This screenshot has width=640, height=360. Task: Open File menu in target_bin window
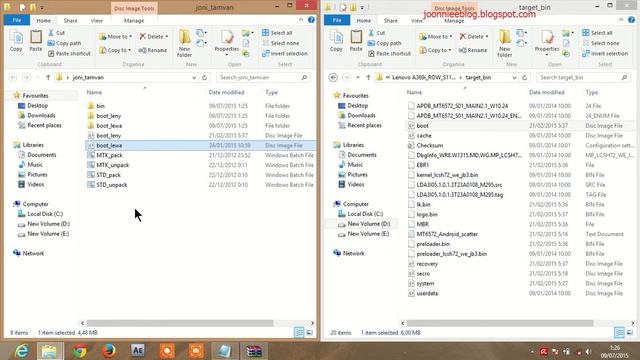pos(337,20)
